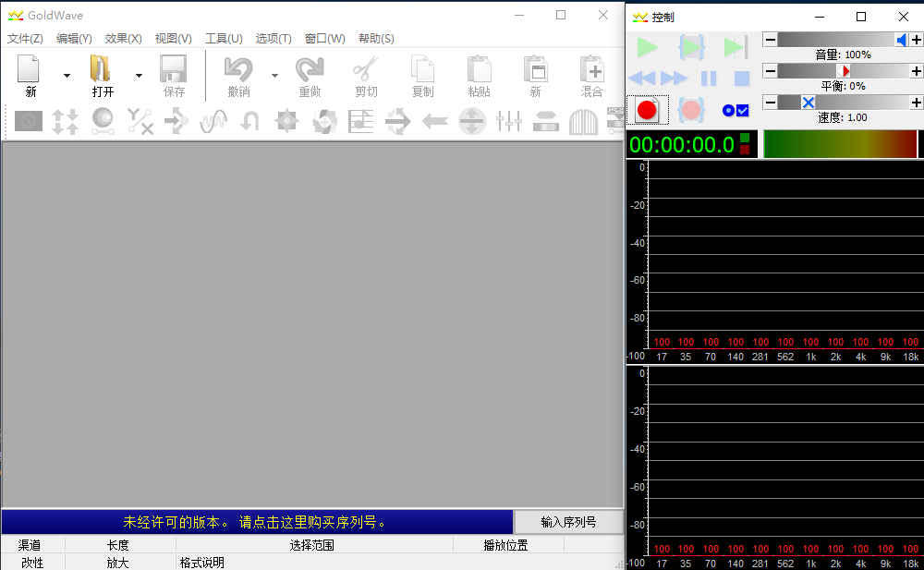Click the circular up-down arrow effect icon

click(x=472, y=121)
